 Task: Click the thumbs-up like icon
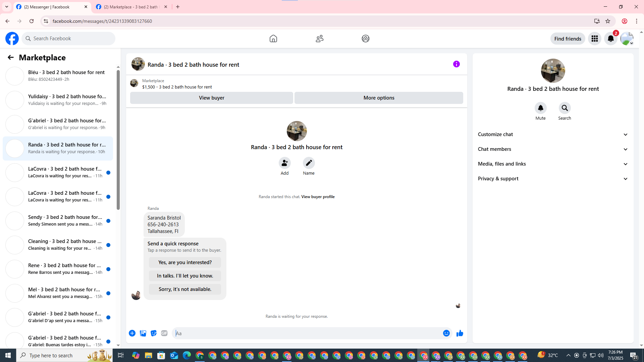[460, 333]
